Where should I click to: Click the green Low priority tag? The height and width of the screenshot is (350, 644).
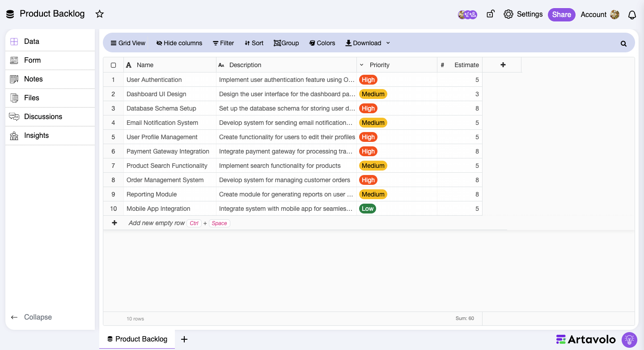[x=368, y=209]
